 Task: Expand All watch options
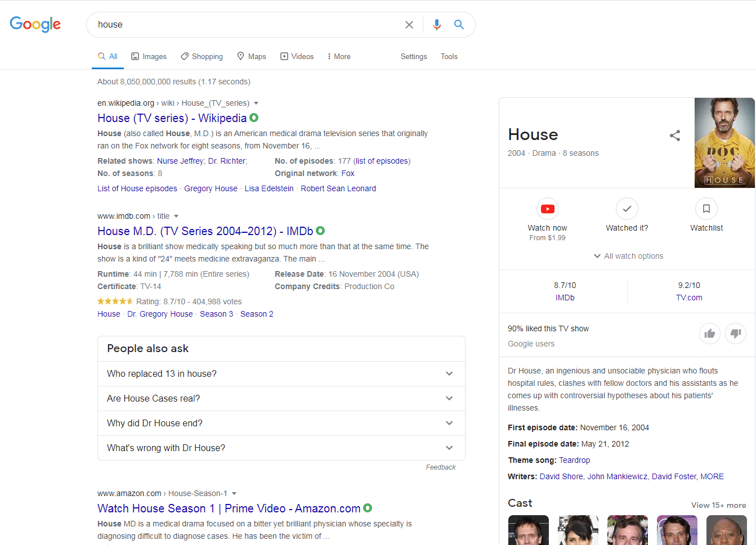[628, 256]
